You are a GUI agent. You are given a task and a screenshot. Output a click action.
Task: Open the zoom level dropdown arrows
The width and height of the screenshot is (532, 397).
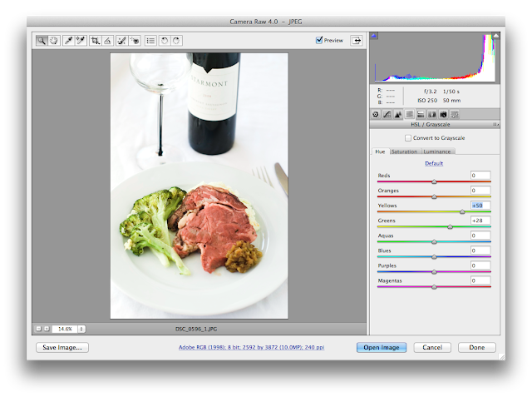(x=81, y=329)
